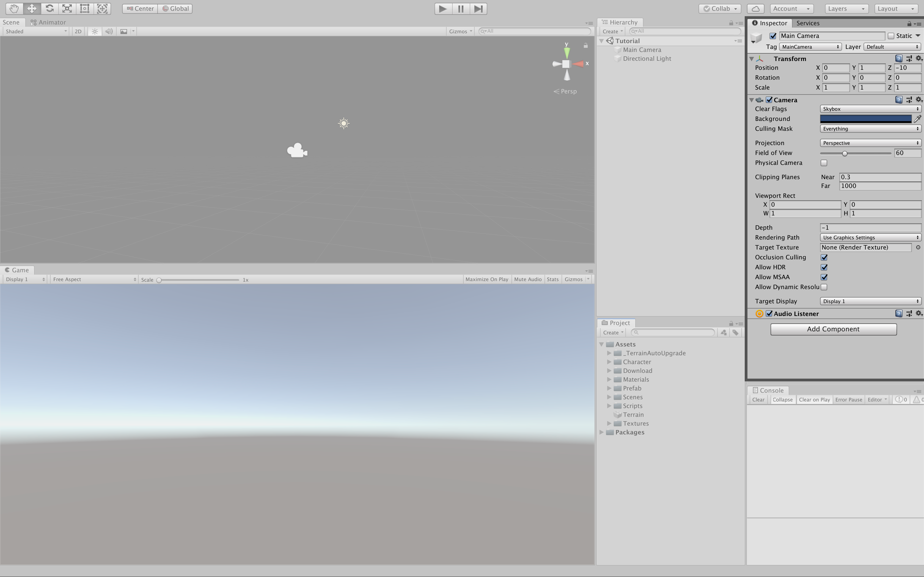Select the Rect Transform tool
Viewport: 924px width, 577px height.
(84, 9)
